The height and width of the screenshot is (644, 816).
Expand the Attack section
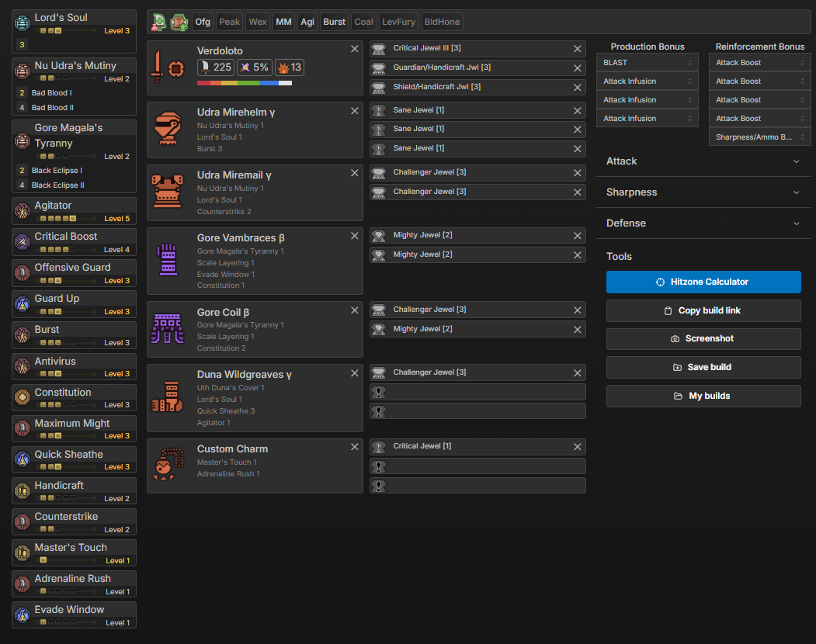703,161
